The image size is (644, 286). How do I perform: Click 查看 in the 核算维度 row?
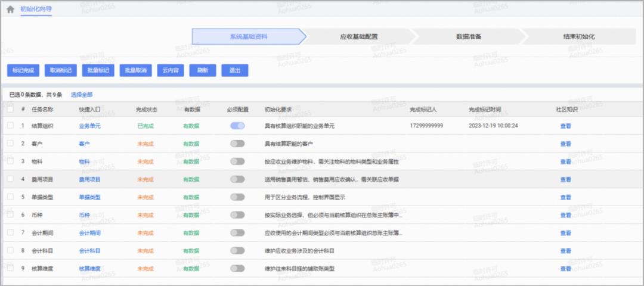(x=565, y=269)
